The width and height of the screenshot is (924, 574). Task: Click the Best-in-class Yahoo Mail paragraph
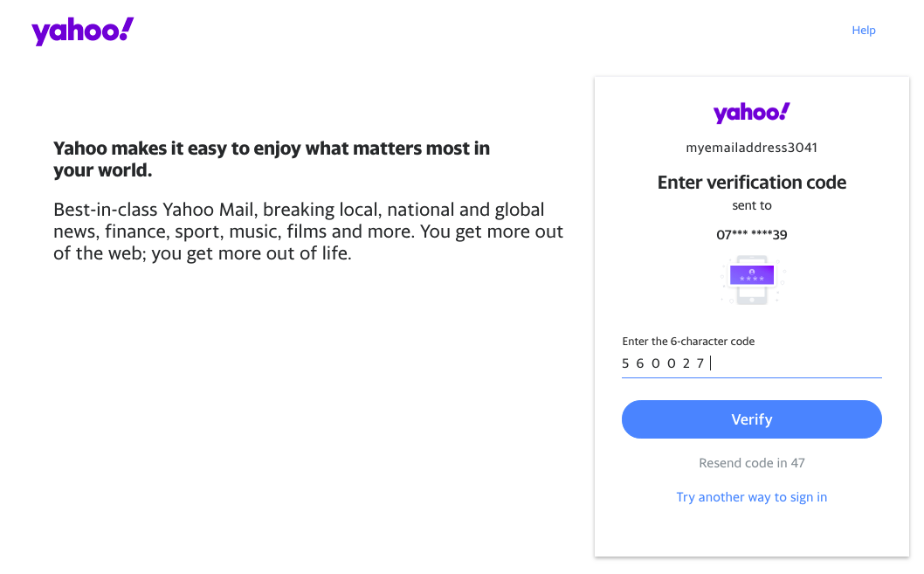tap(308, 231)
